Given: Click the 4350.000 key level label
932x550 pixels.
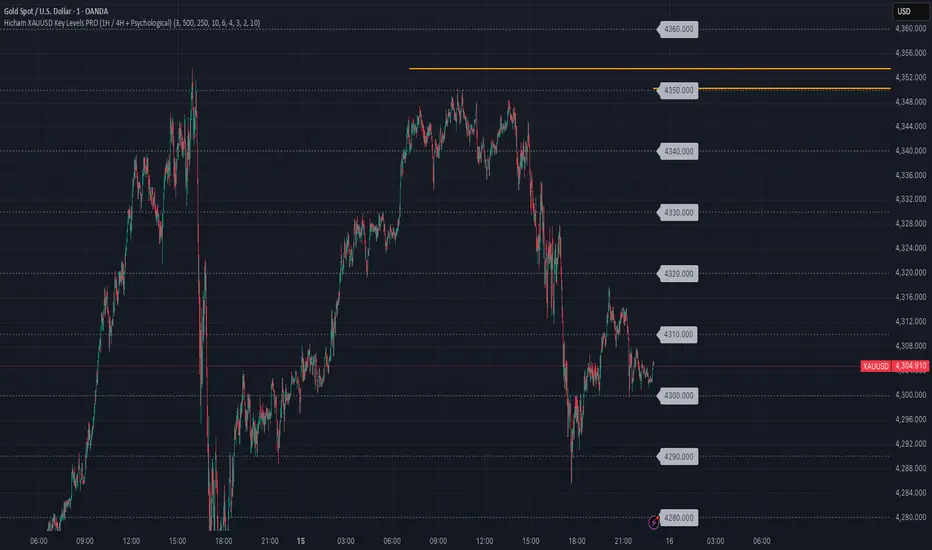Looking at the screenshot, I should coord(677,91).
